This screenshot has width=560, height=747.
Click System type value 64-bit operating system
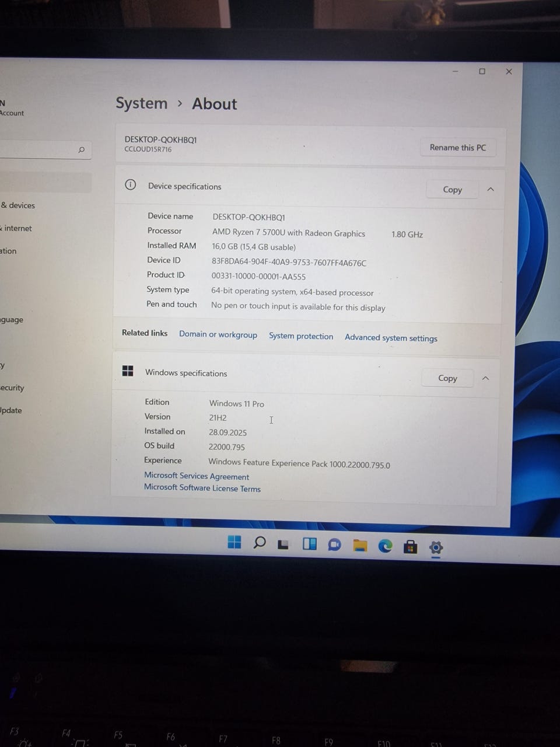(292, 292)
